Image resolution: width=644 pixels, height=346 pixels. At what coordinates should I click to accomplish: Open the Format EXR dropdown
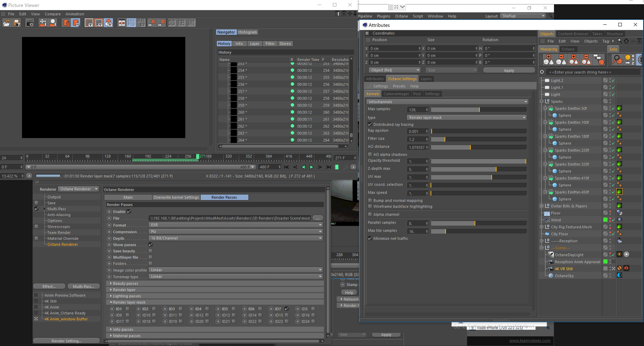click(x=236, y=225)
